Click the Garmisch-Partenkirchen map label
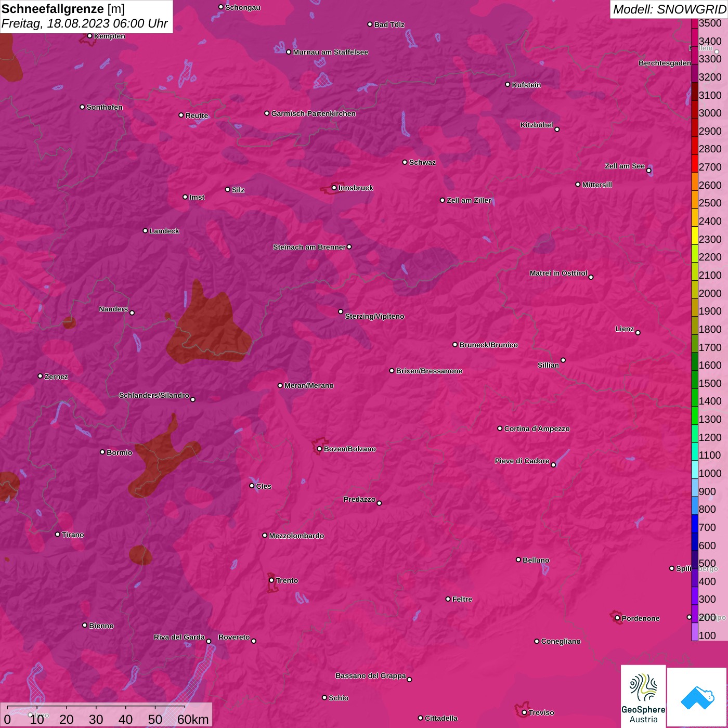Screen dimensions: 728x728 pyautogui.click(x=313, y=113)
